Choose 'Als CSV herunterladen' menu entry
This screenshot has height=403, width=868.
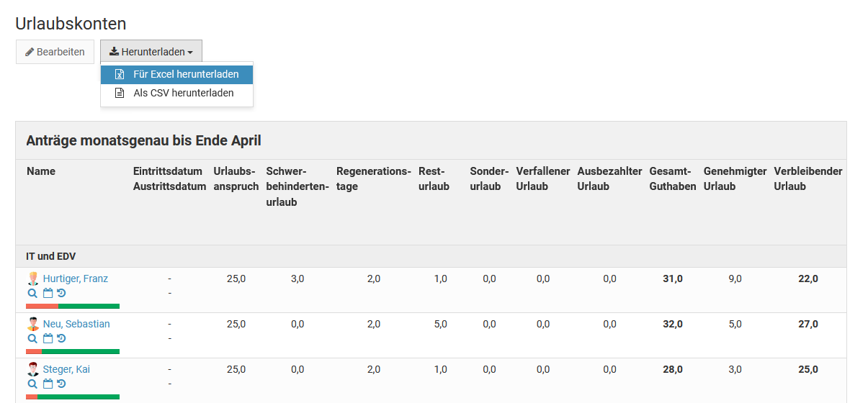(183, 93)
